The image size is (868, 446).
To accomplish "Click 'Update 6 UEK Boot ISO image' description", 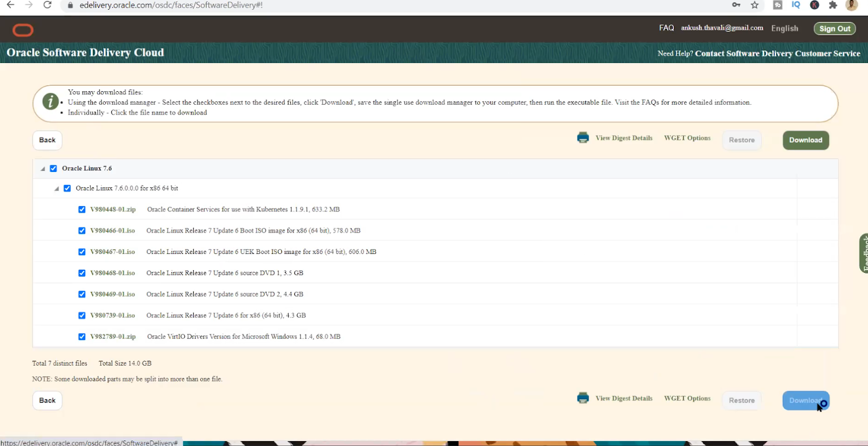I will pyautogui.click(x=261, y=252).
